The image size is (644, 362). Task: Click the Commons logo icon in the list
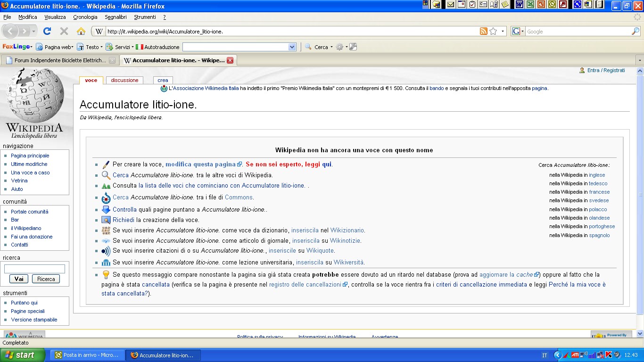pos(106,197)
